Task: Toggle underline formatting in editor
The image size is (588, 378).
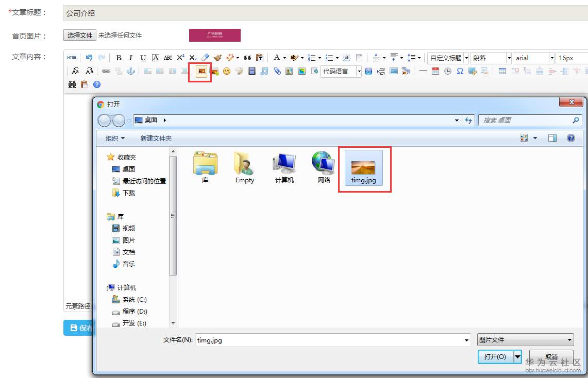Action: pos(143,58)
